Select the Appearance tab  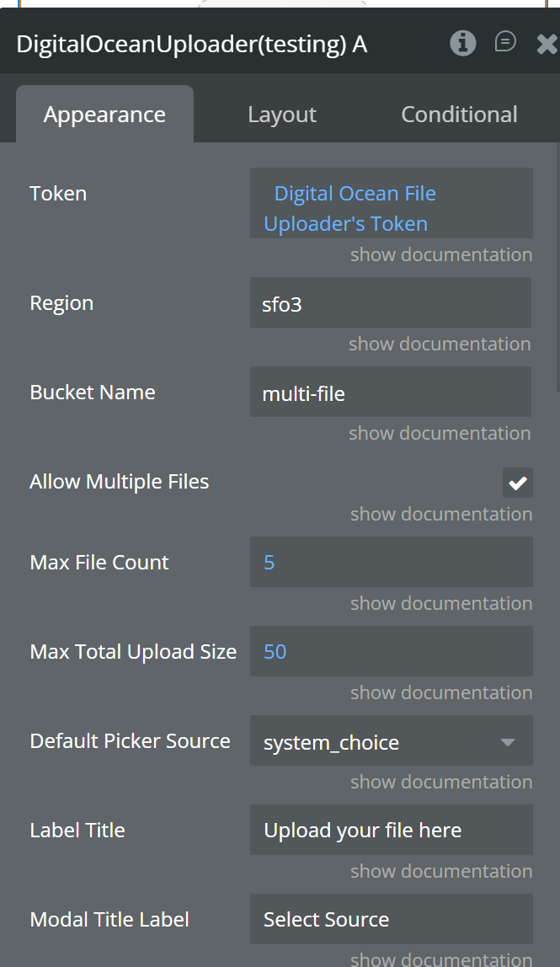105,114
